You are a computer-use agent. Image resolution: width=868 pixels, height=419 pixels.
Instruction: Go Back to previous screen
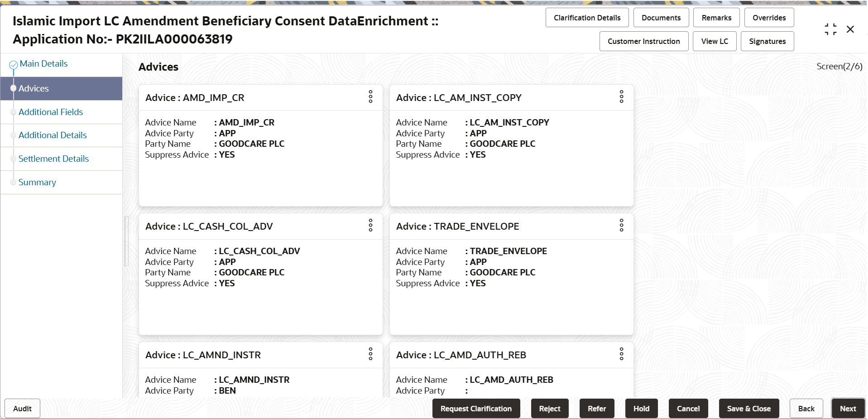coord(806,409)
